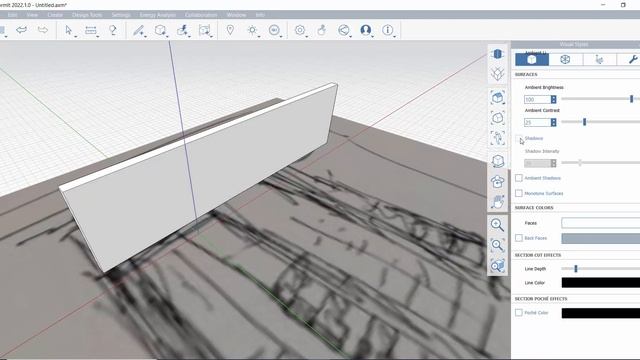Click the group/section tool icon
The image size is (640, 360).
pos(204,30)
